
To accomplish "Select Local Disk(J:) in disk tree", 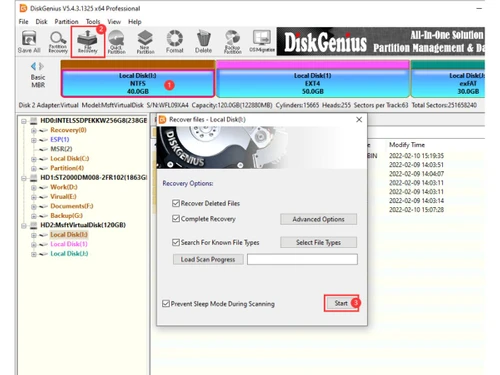I will point(69,254).
